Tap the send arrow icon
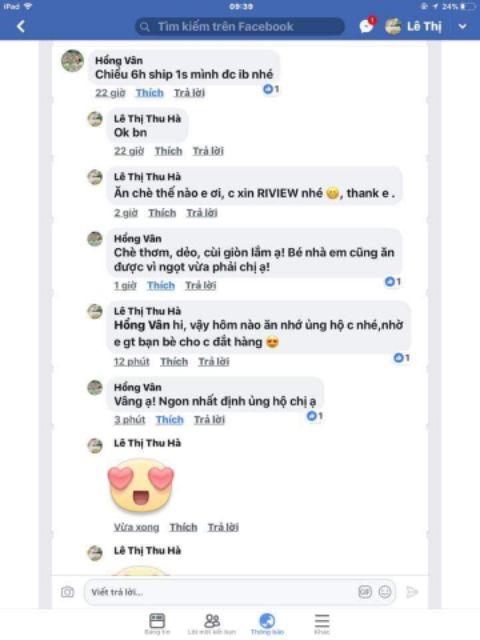The height and width of the screenshot is (640, 480). (412, 592)
